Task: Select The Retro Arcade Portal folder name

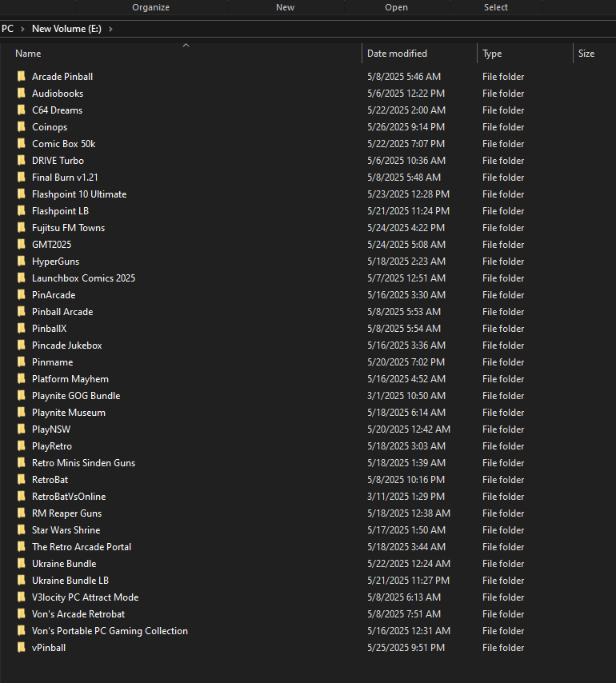Action: (82, 547)
